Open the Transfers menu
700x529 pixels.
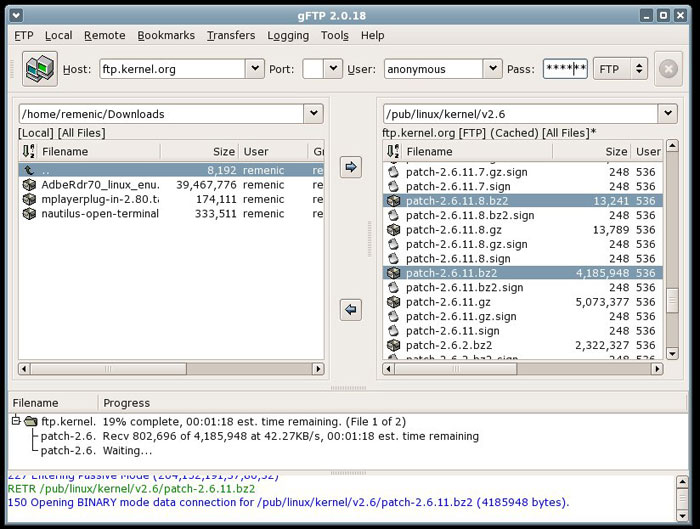[x=231, y=35]
